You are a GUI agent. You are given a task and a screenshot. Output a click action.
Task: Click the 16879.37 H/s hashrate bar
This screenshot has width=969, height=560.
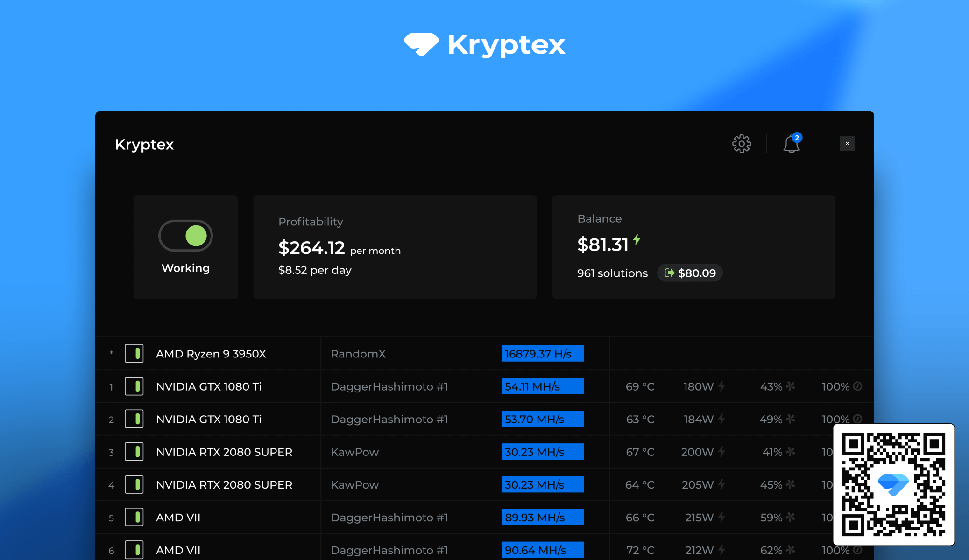pyautogui.click(x=542, y=354)
